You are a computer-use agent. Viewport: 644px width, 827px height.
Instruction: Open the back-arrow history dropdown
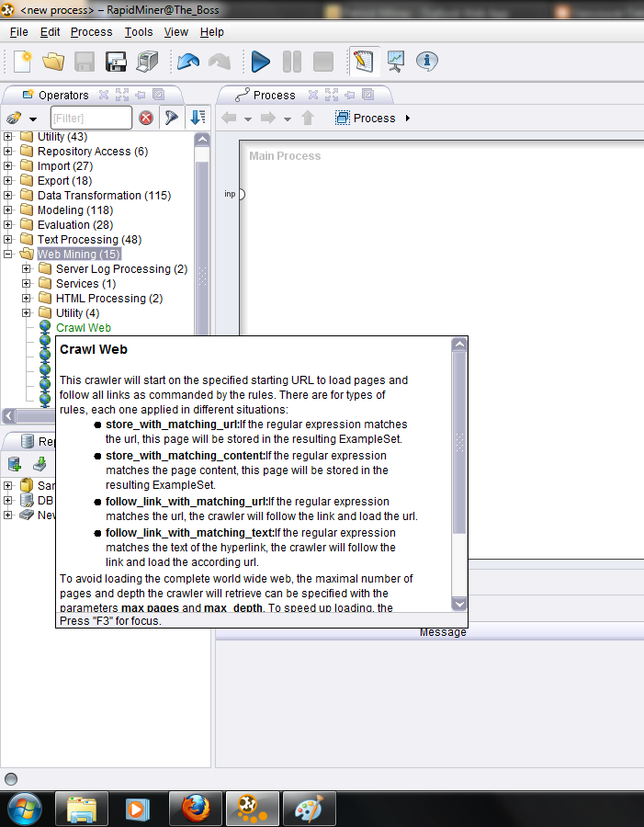pyautogui.click(x=248, y=119)
